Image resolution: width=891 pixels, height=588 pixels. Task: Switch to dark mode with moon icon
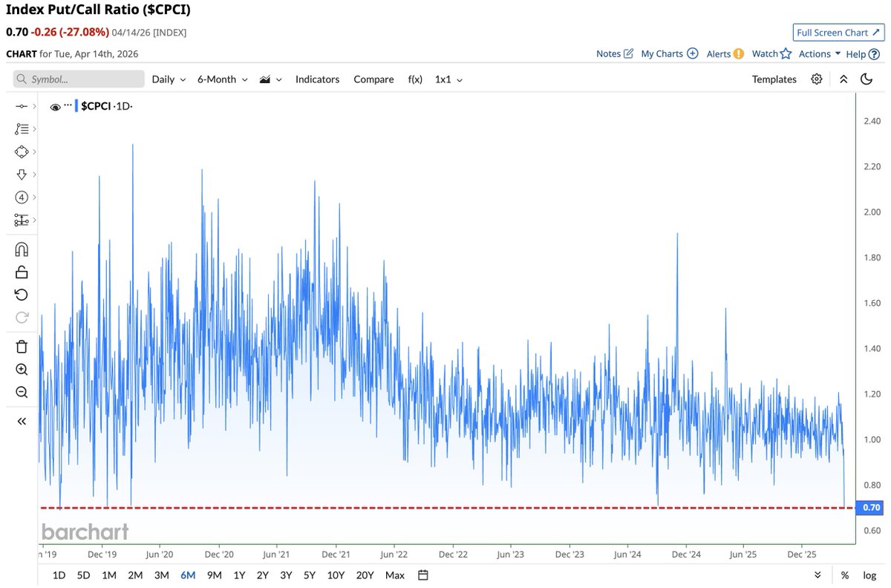[866, 79]
